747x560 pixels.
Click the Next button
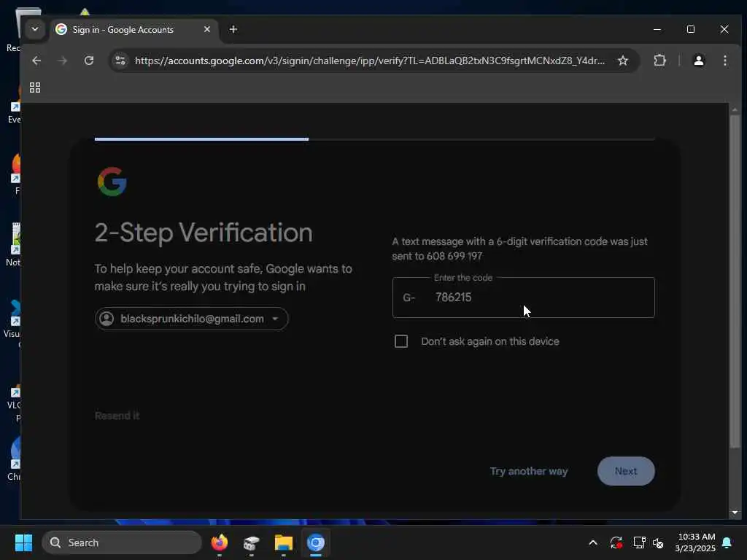626,472
